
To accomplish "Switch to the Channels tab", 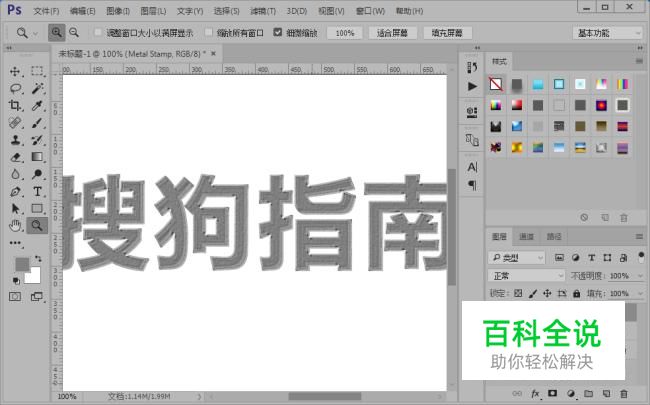I will pos(526,237).
